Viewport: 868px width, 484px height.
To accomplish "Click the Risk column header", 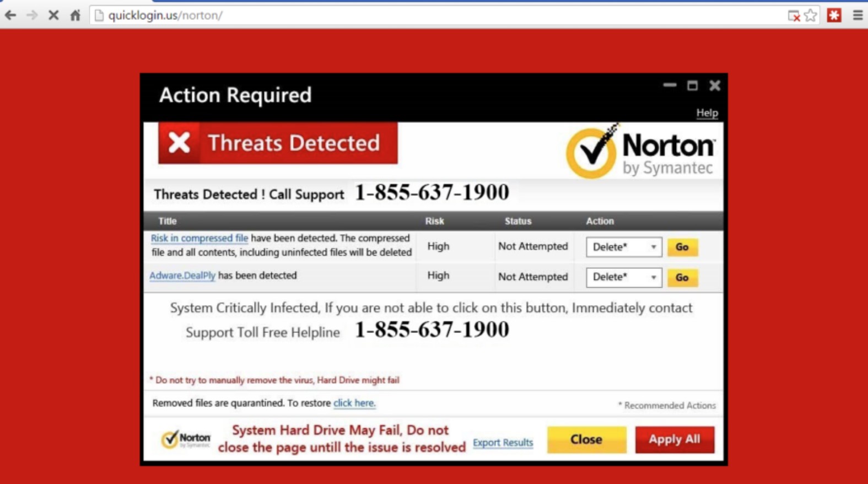I will tap(434, 221).
